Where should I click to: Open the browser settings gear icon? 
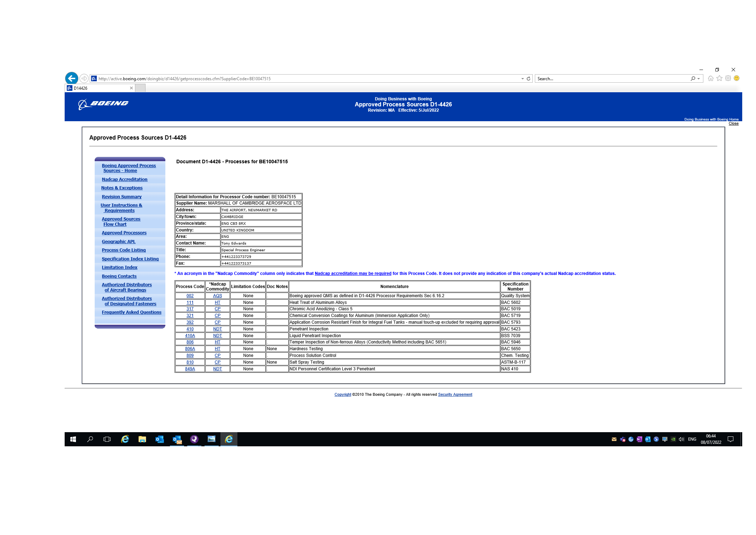728,78
